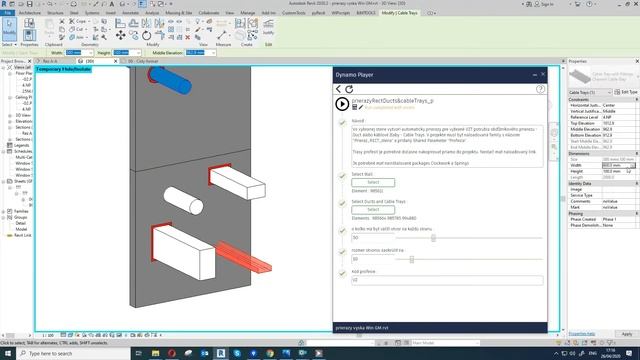Click the edit script pencil icon
The image size is (640, 360).
click(x=361, y=107)
